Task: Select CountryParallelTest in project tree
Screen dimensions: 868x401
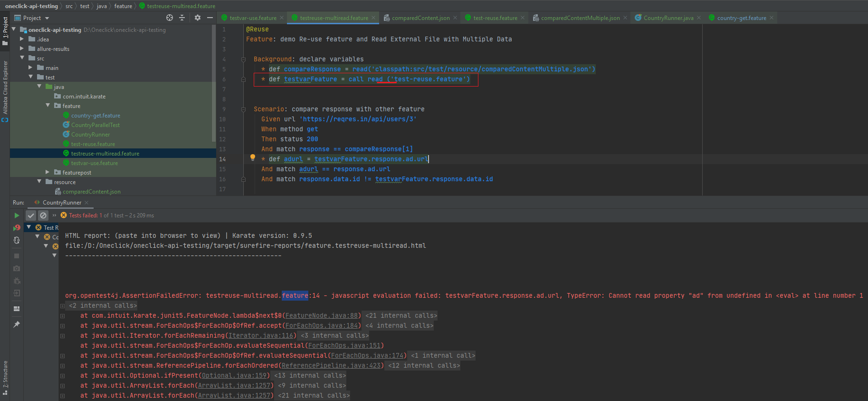Action: [95, 125]
